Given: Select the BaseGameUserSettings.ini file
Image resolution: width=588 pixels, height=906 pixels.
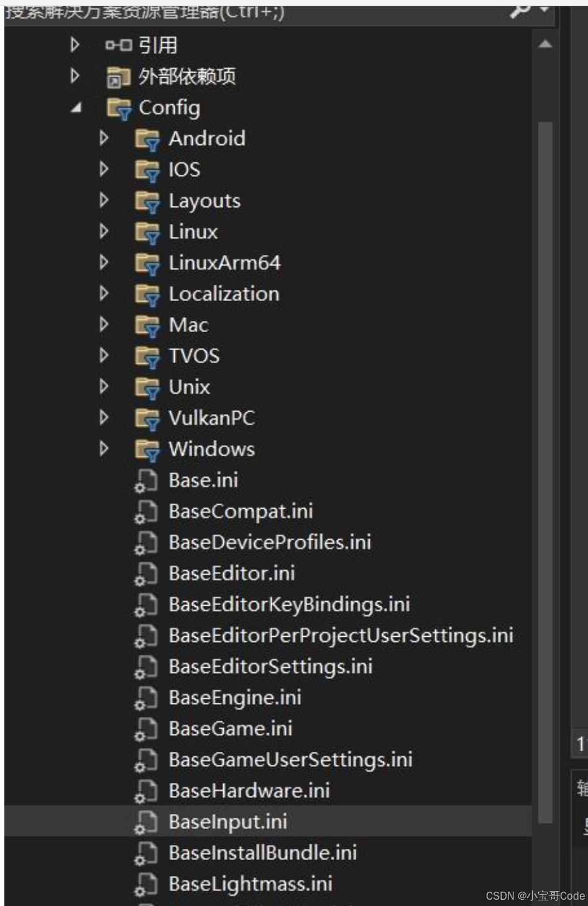Looking at the screenshot, I should [290, 760].
